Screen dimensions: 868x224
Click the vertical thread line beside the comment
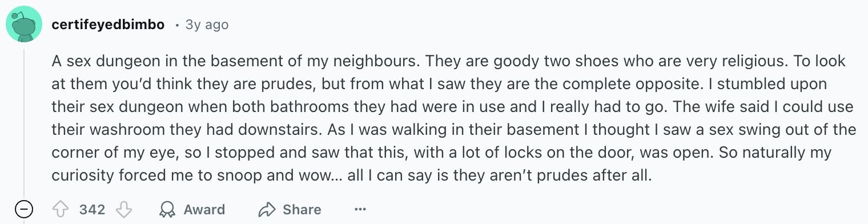23,123
